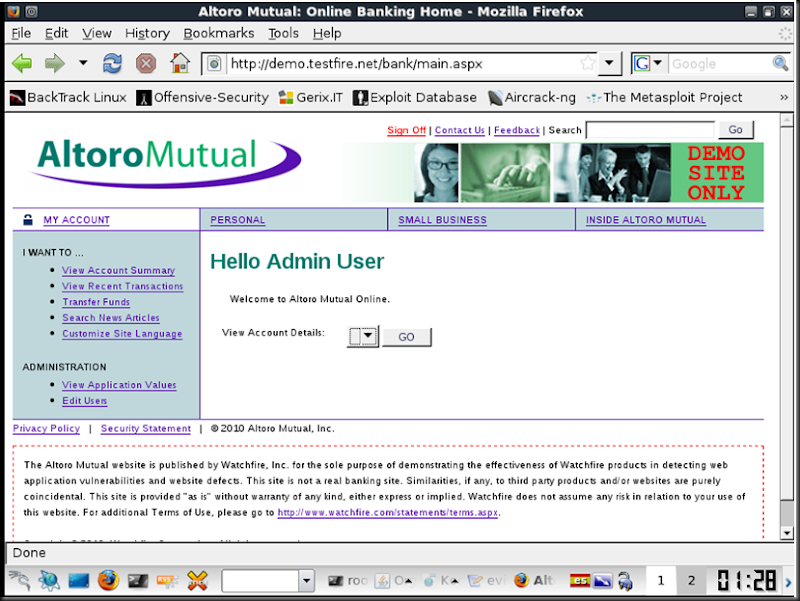This screenshot has height=601, width=800.
Task: Click the Customize Site Language link
Action: pyautogui.click(x=122, y=334)
